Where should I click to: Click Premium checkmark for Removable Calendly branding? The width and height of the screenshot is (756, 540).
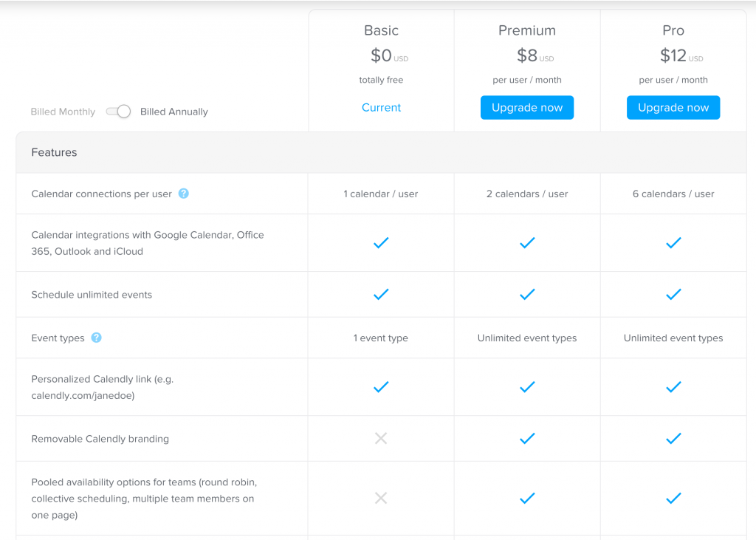click(x=527, y=439)
